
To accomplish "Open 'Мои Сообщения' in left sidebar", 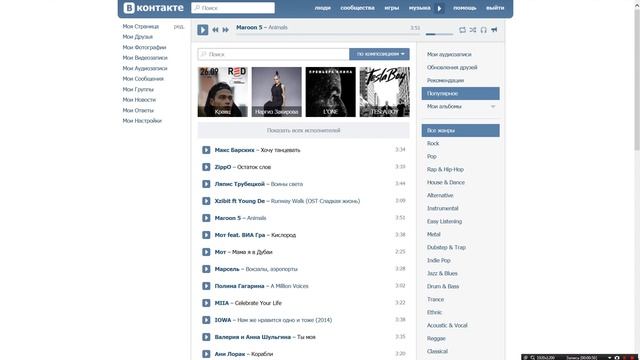I will (x=143, y=79).
